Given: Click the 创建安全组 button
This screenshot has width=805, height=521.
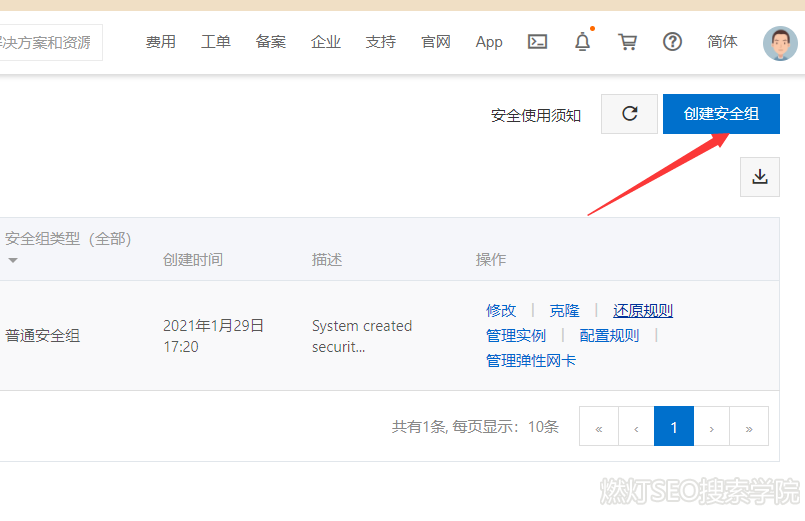Looking at the screenshot, I should pos(720,114).
